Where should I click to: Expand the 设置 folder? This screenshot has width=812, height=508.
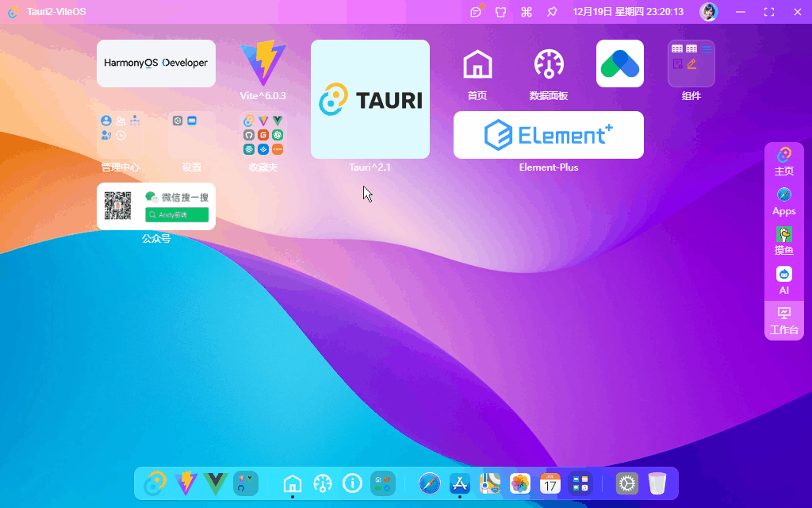(190, 135)
